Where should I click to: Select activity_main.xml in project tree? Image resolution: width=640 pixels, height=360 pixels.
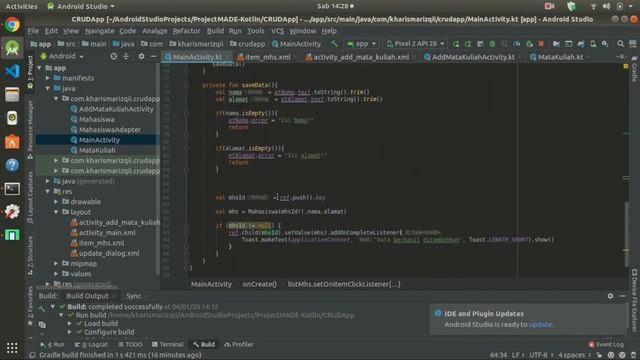[x=107, y=233]
